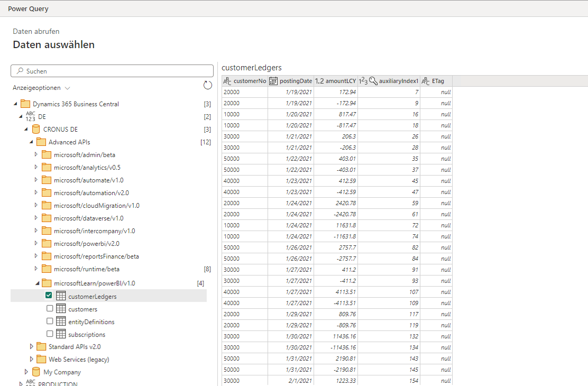This screenshot has width=588, height=386.
Task: Click the amountLCY cell 817.47
Action: click(336, 114)
